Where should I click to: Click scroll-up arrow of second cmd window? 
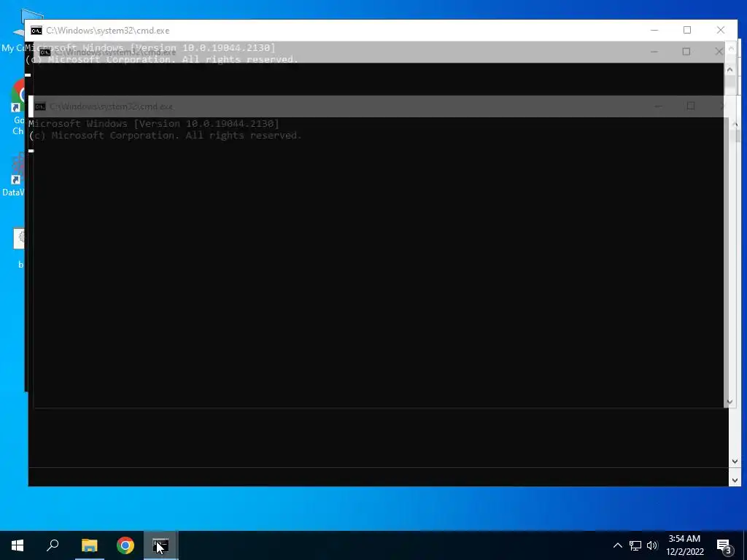click(x=729, y=69)
